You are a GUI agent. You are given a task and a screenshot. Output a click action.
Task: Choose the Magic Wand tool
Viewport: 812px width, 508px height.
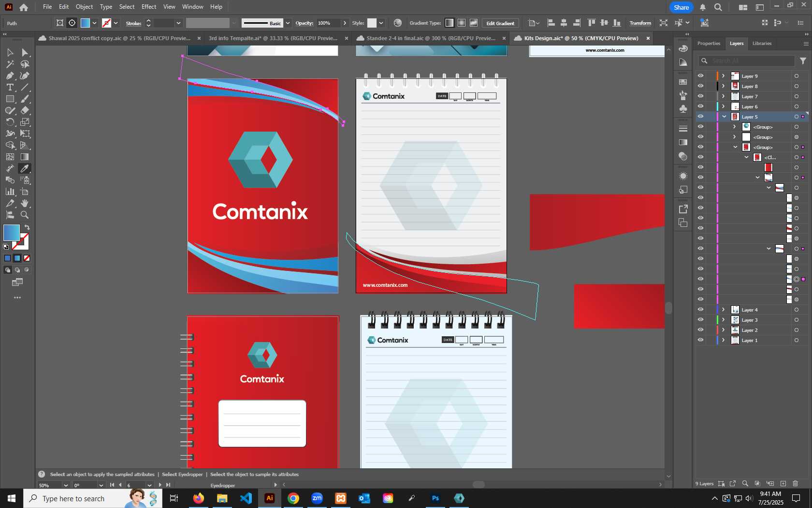10,64
